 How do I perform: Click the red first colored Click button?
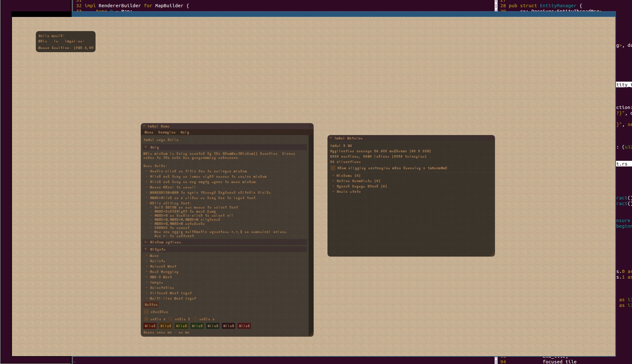coord(150,326)
